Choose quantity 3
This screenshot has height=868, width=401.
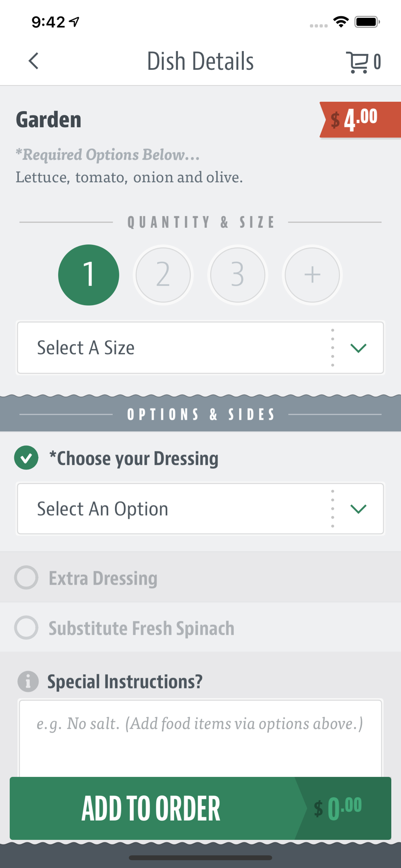(238, 275)
